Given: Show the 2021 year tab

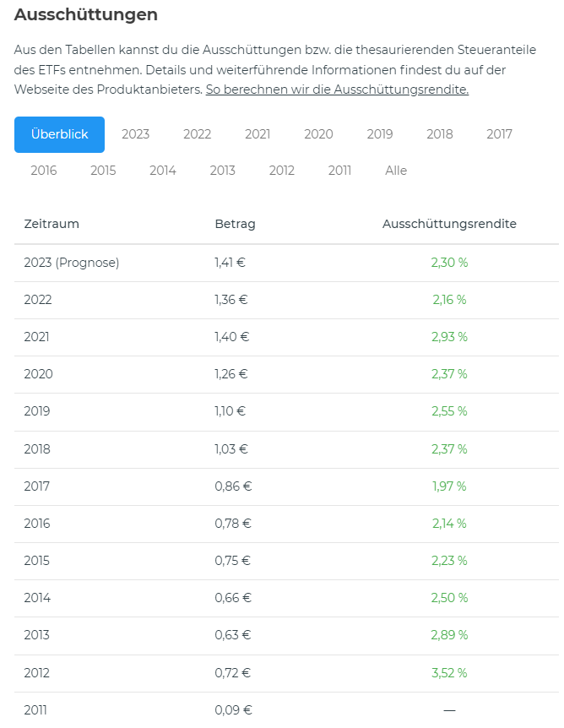Looking at the screenshot, I should tap(258, 134).
